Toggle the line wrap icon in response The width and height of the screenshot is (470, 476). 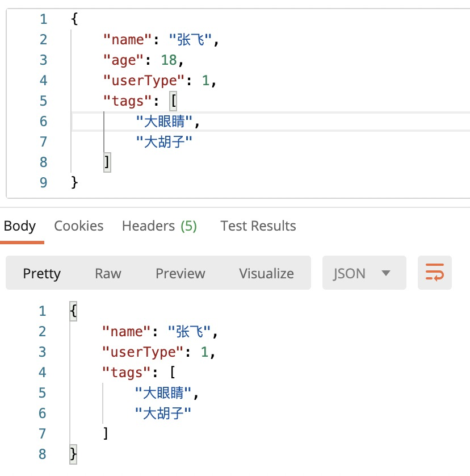pos(434,273)
